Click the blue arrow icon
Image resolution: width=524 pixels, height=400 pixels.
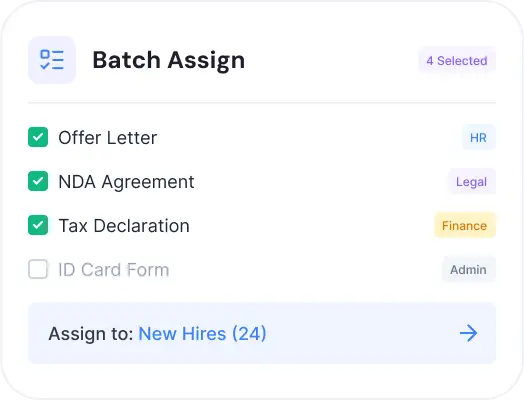469,333
